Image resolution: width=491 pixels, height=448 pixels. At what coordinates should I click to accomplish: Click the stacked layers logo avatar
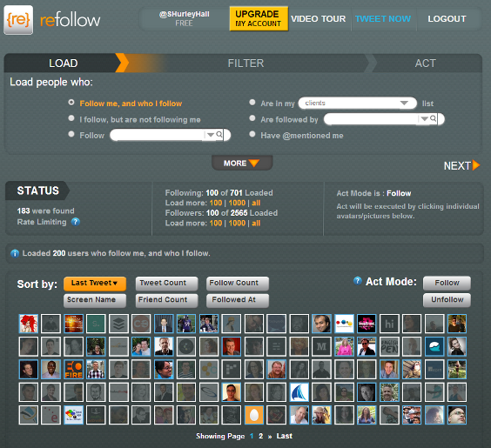click(118, 324)
